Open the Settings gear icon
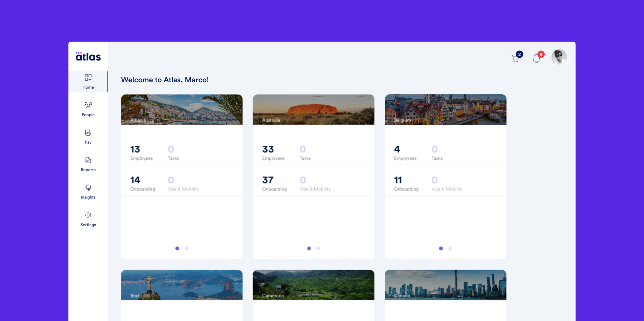The height and width of the screenshot is (321, 644). pyautogui.click(x=88, y=215)
